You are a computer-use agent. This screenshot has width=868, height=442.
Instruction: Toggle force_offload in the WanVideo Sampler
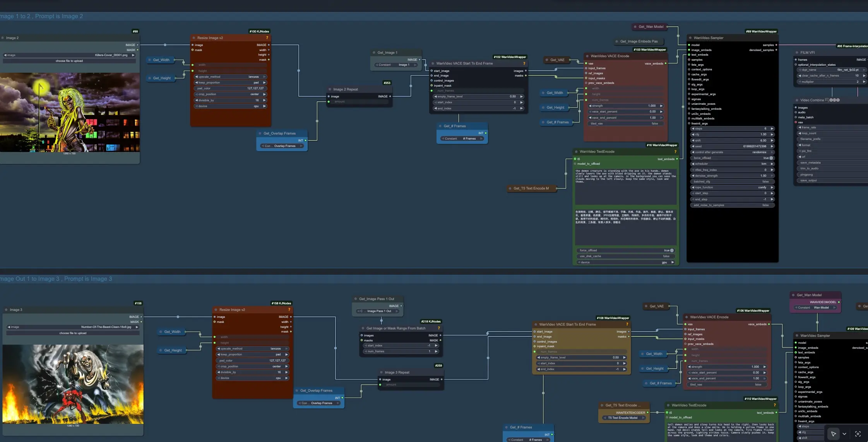[x=771, y=158]
